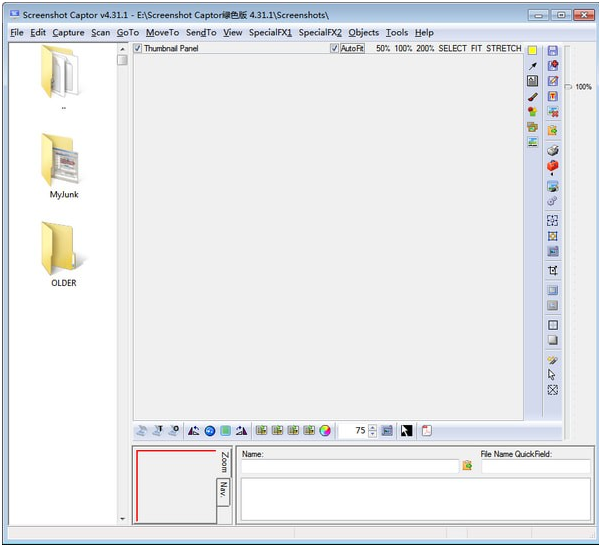This screenshot has width=599, height=545.
Task: Open the Capture menu
Action: tap(68, 33)
